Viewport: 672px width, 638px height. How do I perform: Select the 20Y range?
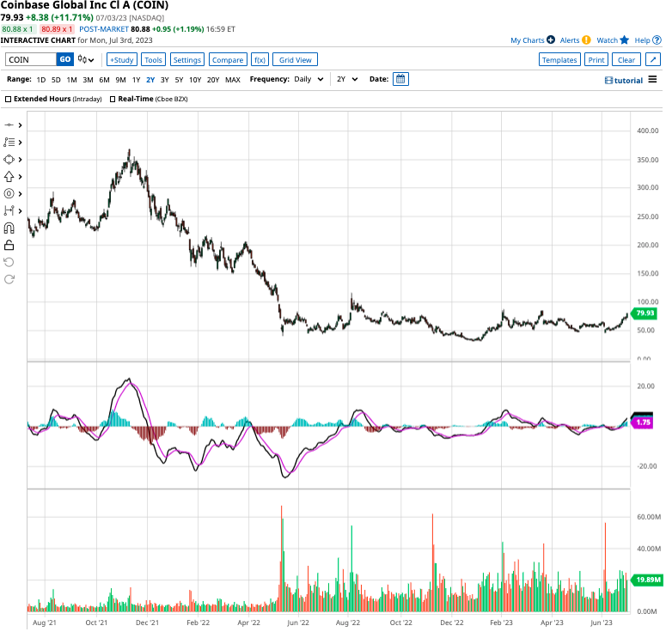213,80
